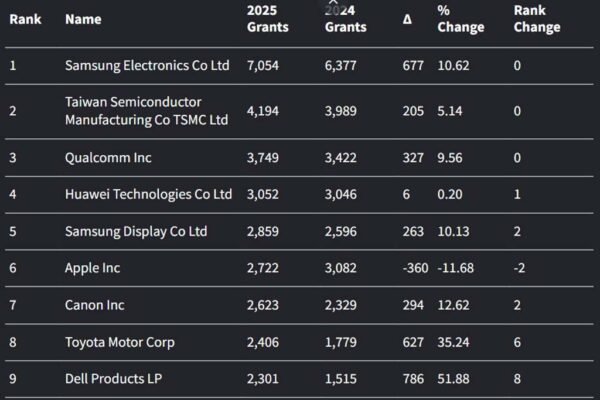
Task: Click Taiwan Semiconductor Manufacturing Co TSMC Ltd
Action: point(146,111)
